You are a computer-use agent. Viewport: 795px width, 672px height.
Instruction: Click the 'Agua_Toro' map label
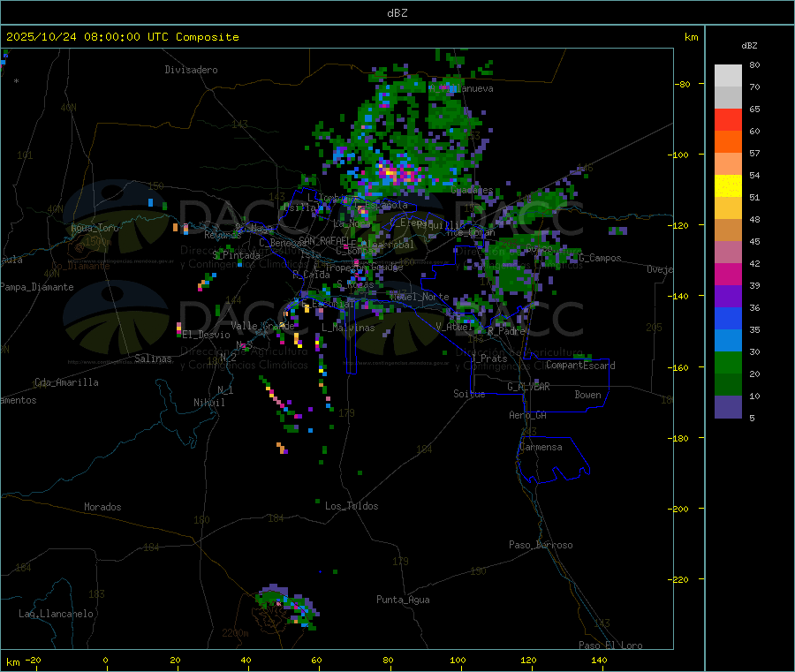[95, 228]
